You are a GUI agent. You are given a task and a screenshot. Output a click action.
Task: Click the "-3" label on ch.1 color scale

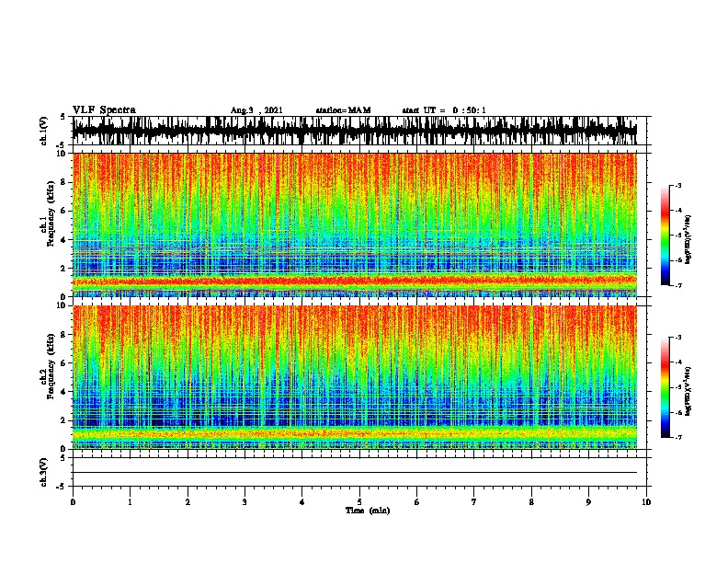tap(677, 185)
